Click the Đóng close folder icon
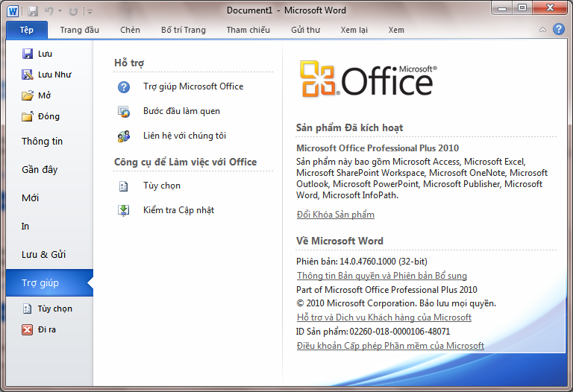The width and height of the screenshot is (573, 392). [28, 116]
